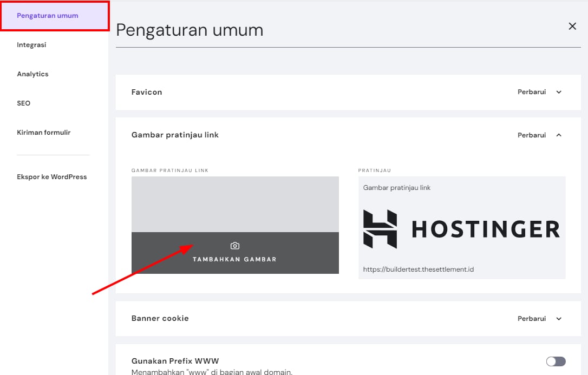Open Kiriman formulir in the sidebar

tap(44, 133)
